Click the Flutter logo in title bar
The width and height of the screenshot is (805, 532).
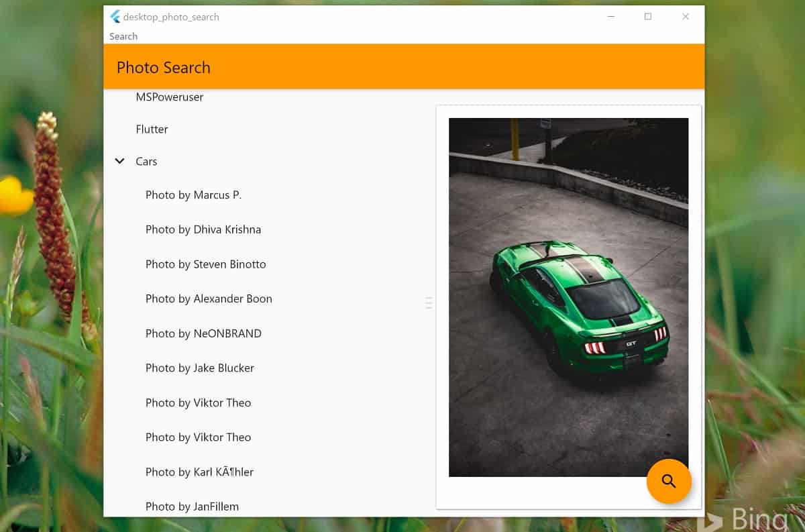115,17
